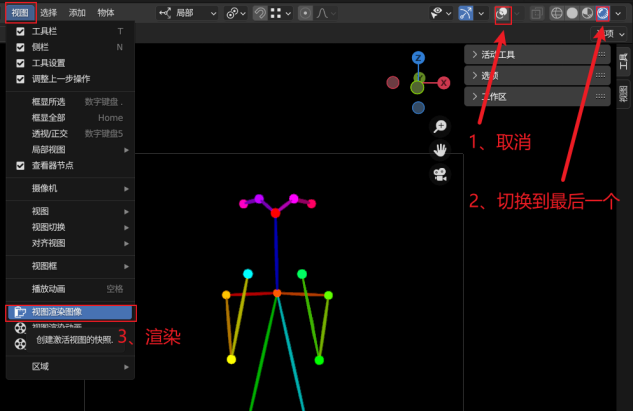Open the proportional falloff curve dropdown

click(x=326, y=13)
